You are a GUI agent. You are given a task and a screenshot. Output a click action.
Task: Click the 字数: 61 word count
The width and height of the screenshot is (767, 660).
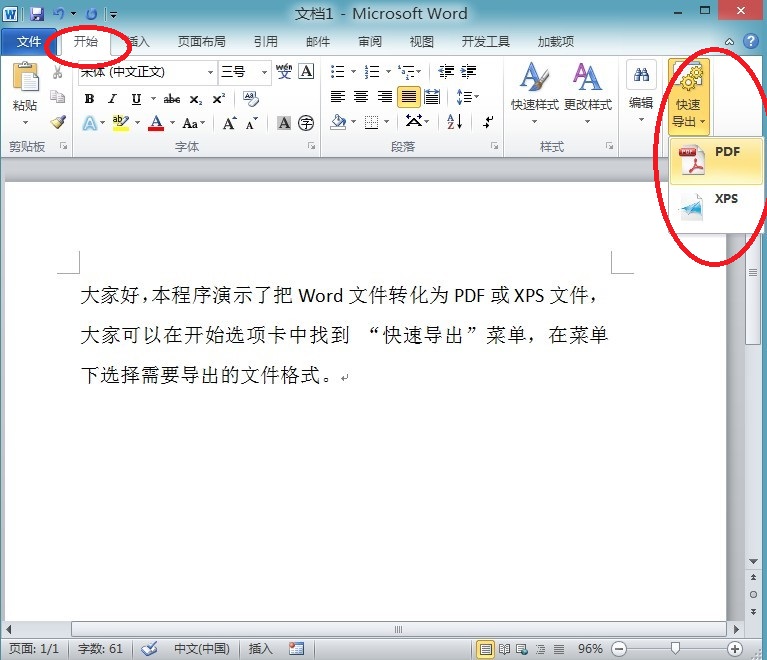point(100,649)
